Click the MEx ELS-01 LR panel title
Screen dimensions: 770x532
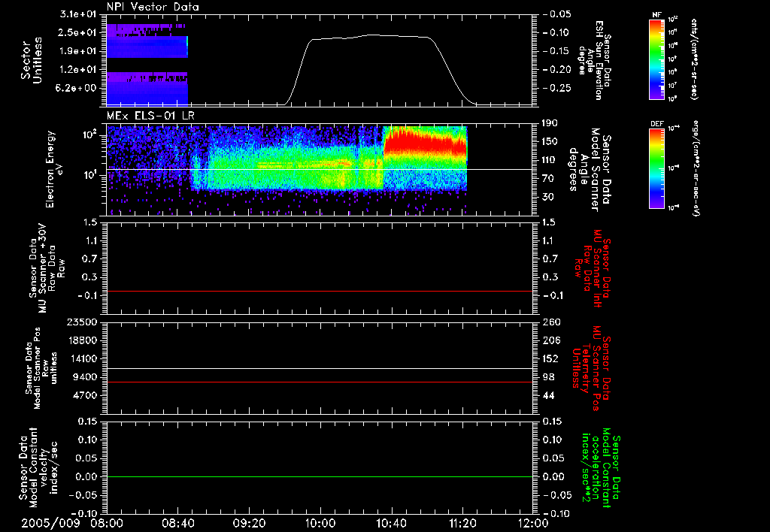pos(150,116)
